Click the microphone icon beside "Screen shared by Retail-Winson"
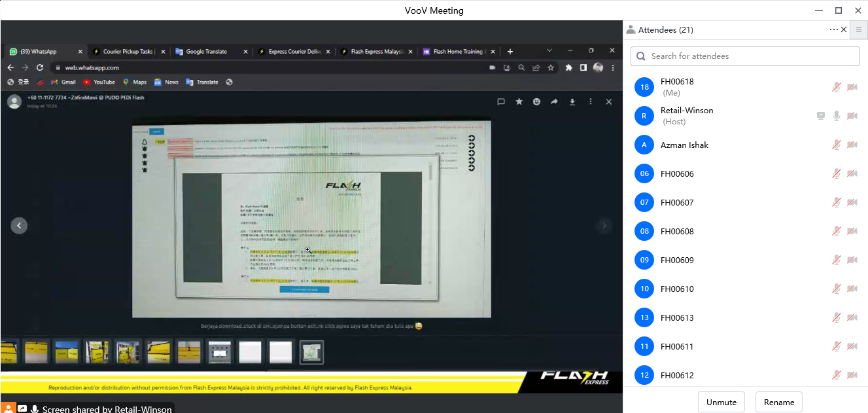Screen dimensions: 868x413 click(x=35, y=408)
